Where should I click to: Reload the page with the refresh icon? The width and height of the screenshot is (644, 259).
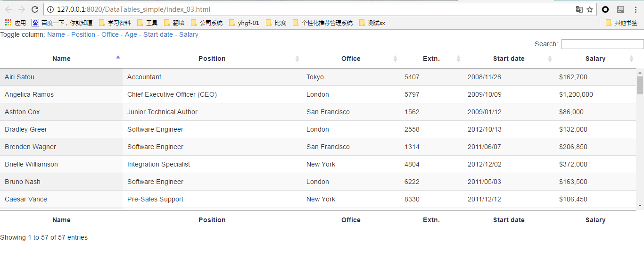click(35, 9)
